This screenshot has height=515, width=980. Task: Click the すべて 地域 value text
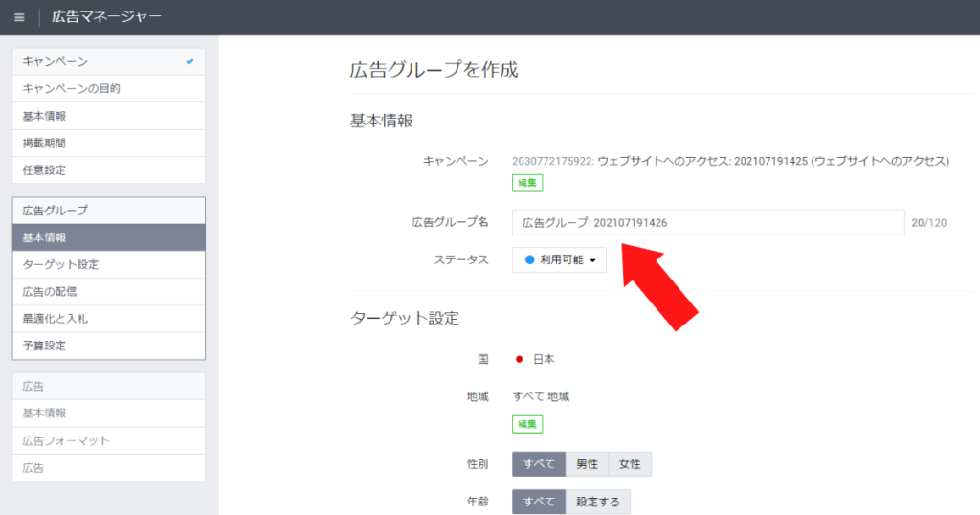click(x=542, y=397)
